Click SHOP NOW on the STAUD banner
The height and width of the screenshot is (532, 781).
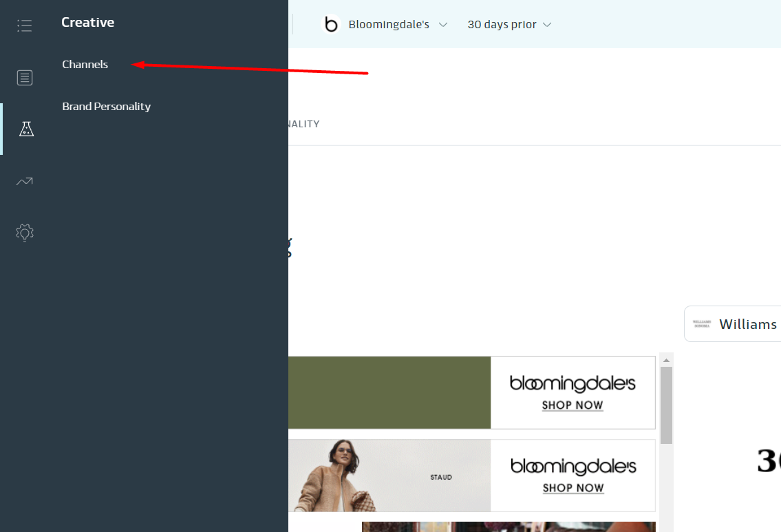tap(573, 488)
